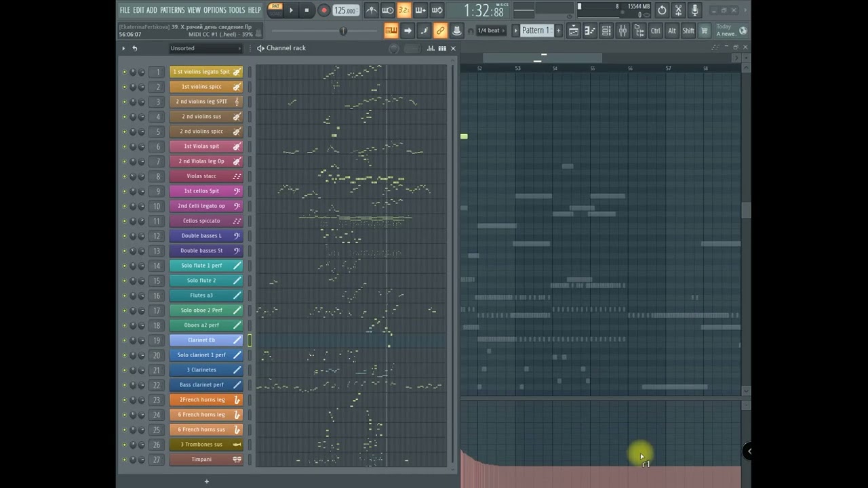Open the shopping cart content library icon

click(x=705, y=30)
